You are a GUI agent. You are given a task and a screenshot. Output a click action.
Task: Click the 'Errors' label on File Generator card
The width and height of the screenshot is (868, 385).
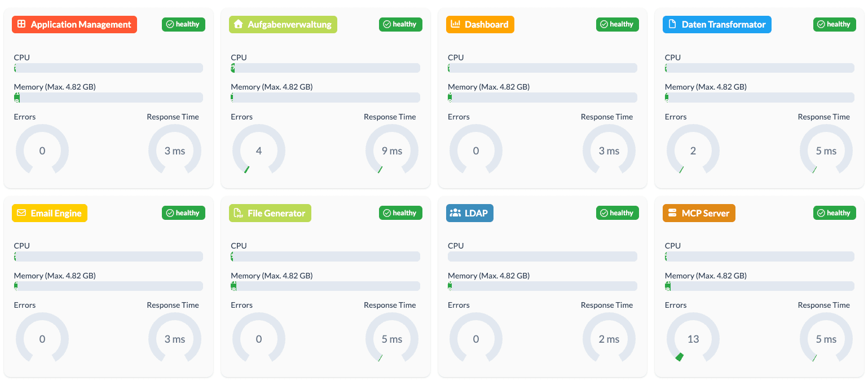(241, 305)
